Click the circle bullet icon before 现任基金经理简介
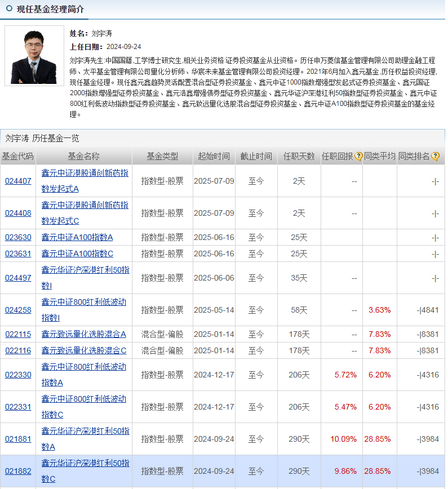The image size is (448, 489). (9, 8)
